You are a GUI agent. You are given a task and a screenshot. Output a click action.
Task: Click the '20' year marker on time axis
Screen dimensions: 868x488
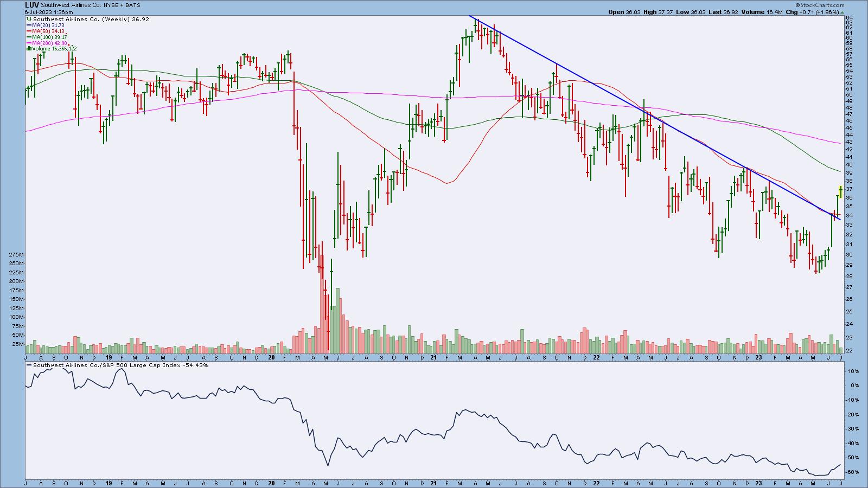[x=271, y=358]
